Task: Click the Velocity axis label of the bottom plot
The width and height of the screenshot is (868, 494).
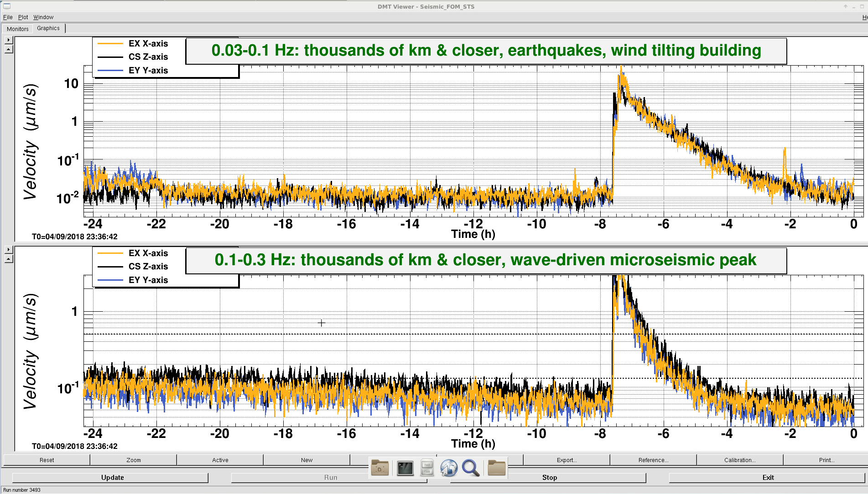Action: 30,351
